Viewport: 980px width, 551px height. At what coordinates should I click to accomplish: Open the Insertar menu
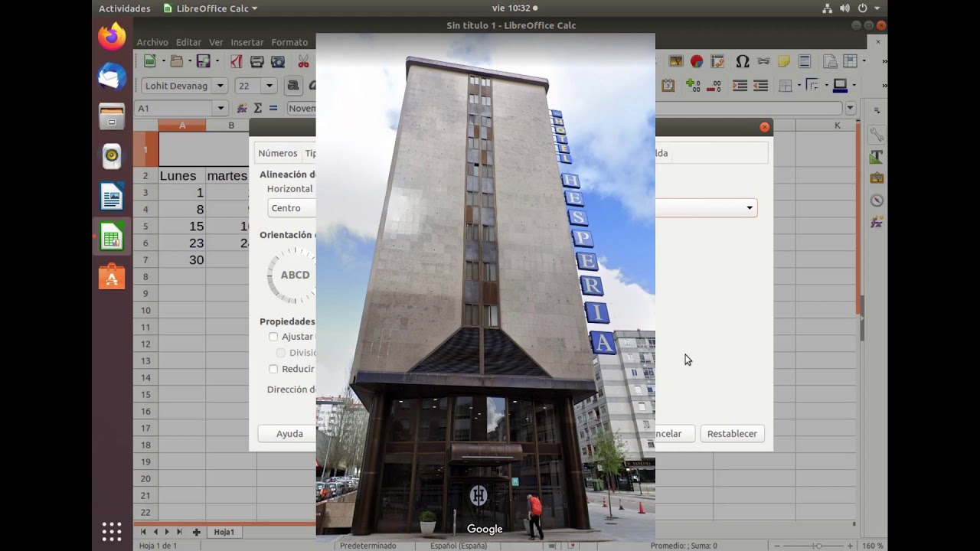[x=247, y=42]
